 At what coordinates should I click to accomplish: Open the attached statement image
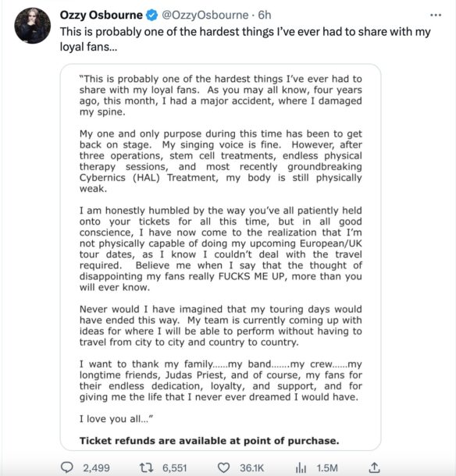coord(220,258)
